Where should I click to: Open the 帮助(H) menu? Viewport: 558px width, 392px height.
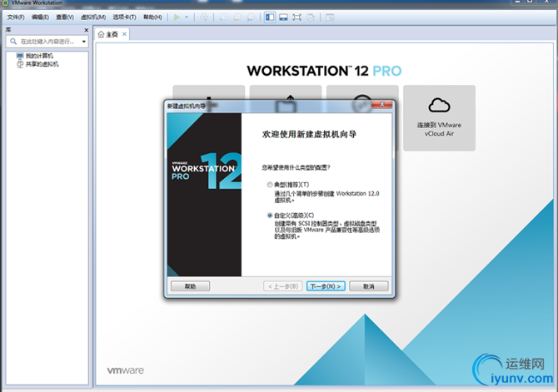(x=152, y=17)
